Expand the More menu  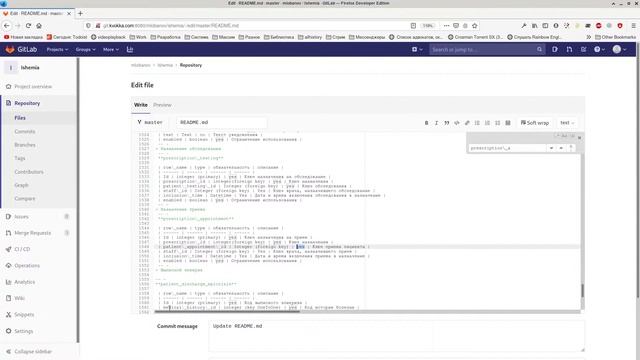click(x=111, y=49)
